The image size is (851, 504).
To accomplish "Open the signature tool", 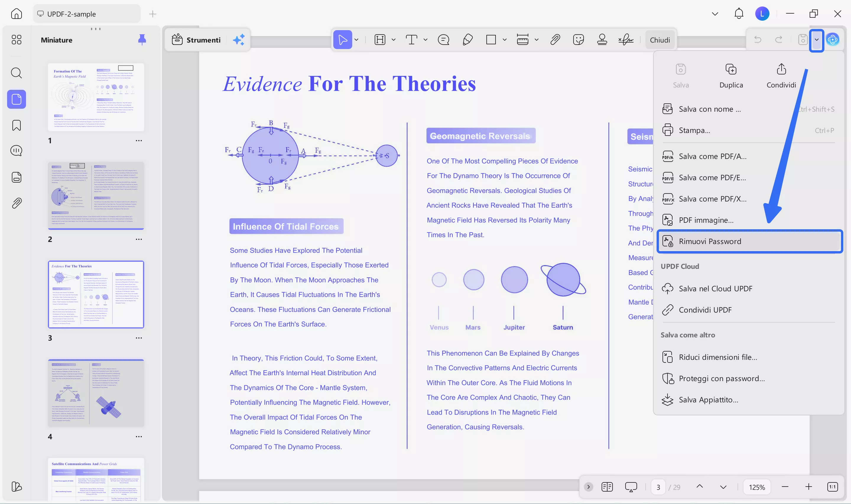I will click(x=626, y=40).
